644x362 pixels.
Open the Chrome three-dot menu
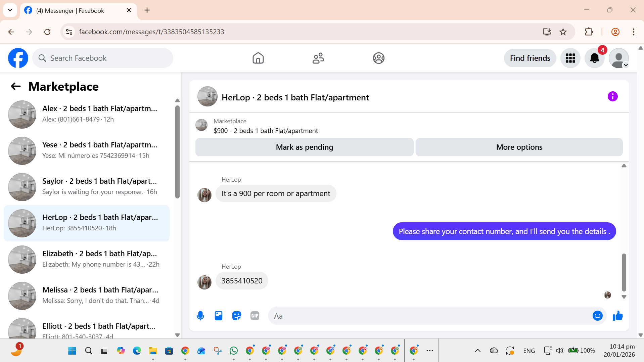click(x=633, y=32)
